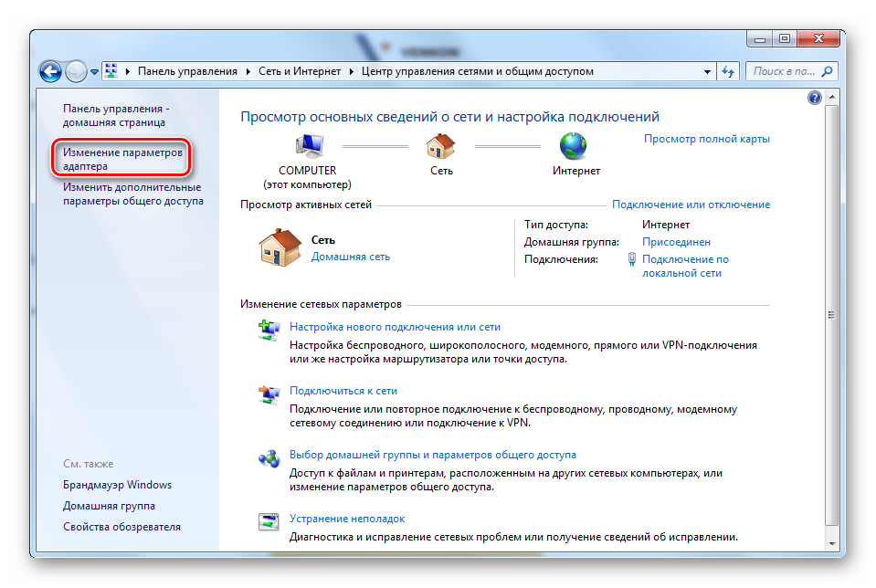876x588 pixels.
Task: Maximize the Network and Sharing Center window
Action: pos(785,39)
